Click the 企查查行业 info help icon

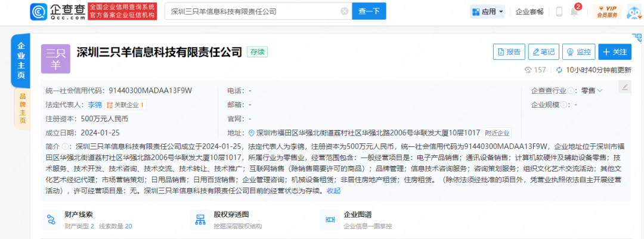pos(571,90)
